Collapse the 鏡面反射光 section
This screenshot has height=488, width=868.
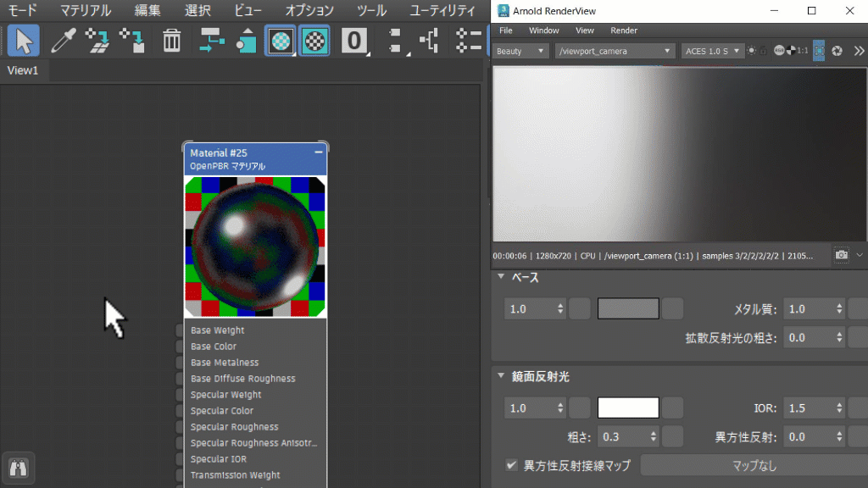coord(501,376)
